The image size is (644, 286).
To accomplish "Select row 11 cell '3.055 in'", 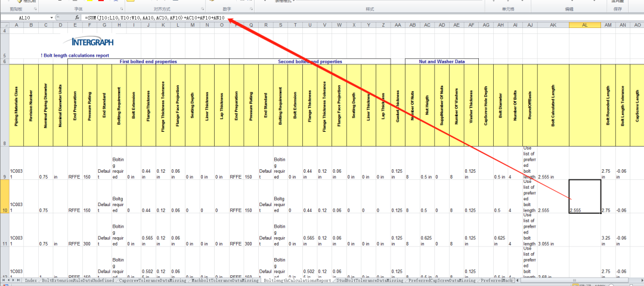I will (553, 230).
